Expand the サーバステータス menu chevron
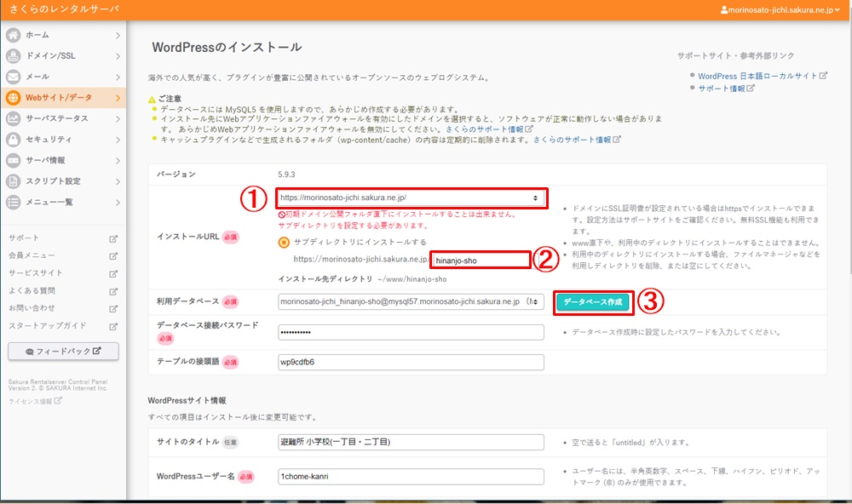 click(118, 118)
